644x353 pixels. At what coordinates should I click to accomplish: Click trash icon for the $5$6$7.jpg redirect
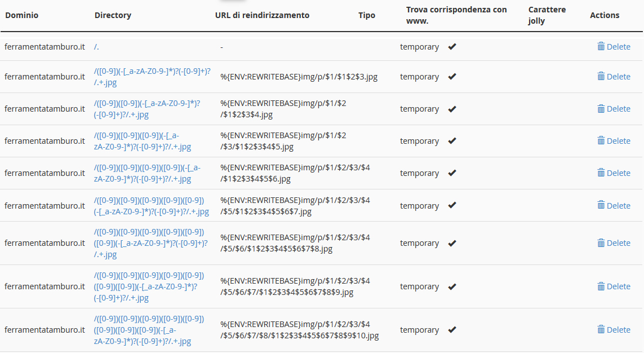[x=601, y=205]
